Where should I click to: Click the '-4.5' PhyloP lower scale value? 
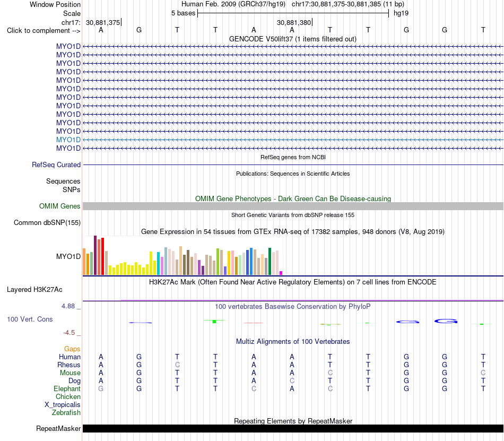coord(69,333)
